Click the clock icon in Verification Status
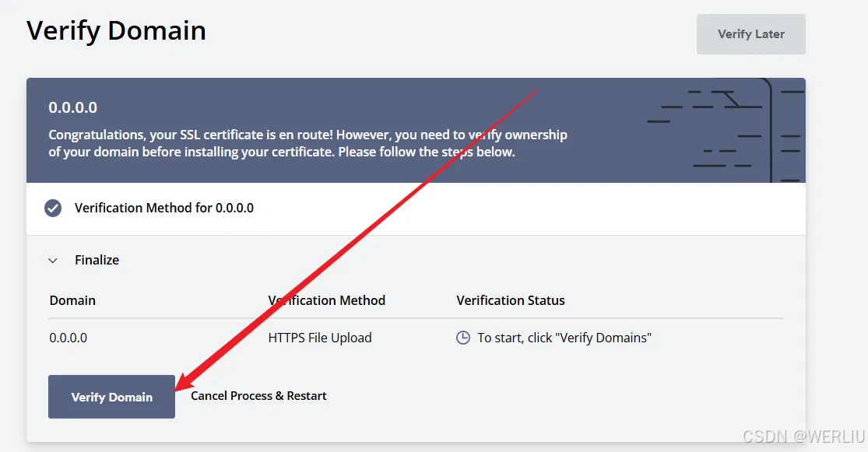 (462, 338)
